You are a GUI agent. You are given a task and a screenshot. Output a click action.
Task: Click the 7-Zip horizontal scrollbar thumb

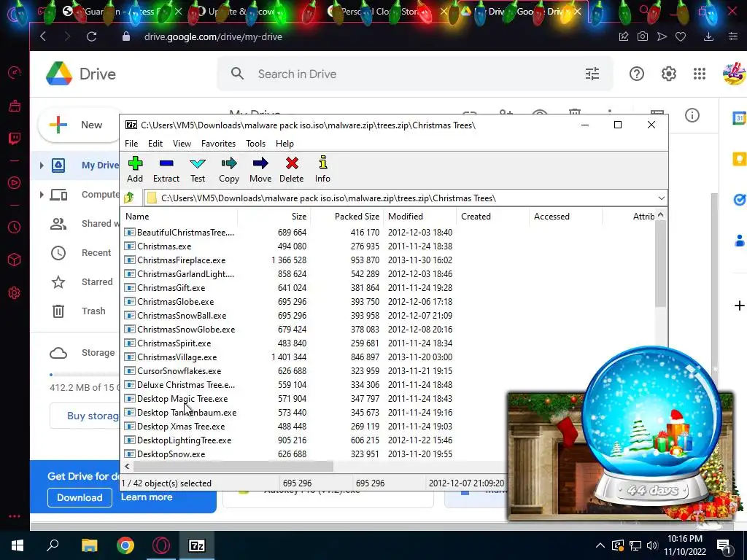[x=233, y=466]
